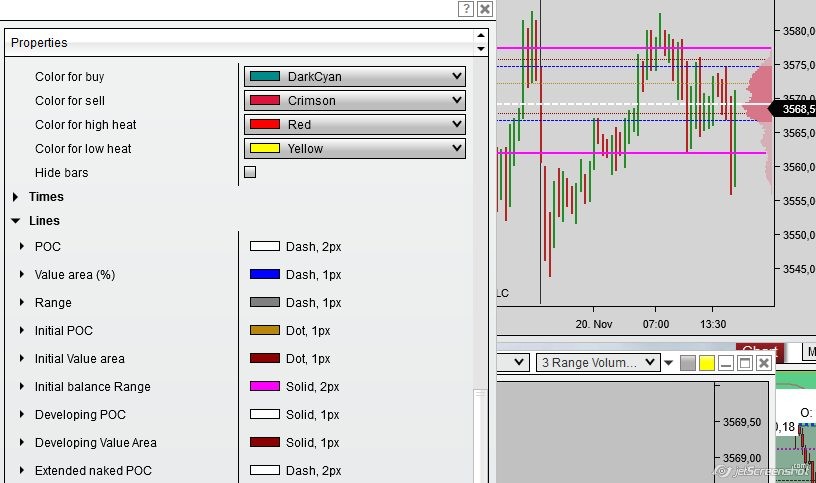The width and height of the screenshot is (816, 483).
Task: Expand the Initial Value area line settings
Action: point(21,359)
